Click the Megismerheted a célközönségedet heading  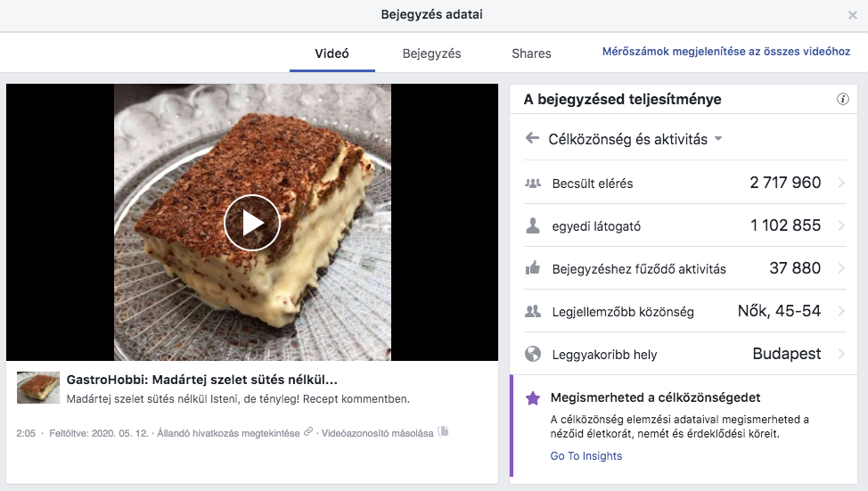pos(655,397)
